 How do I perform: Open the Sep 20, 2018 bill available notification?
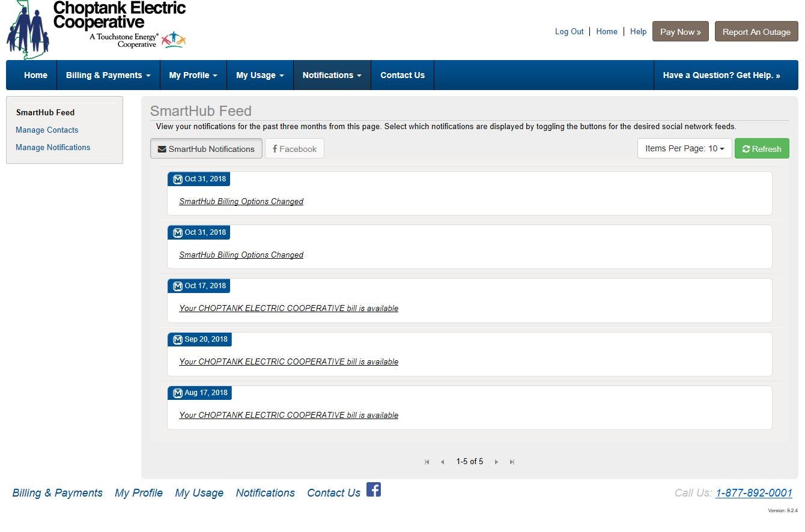pos(288,361)
